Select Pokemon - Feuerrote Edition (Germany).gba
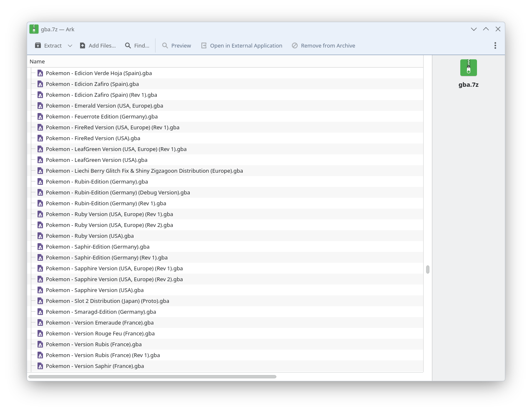Image resolution: width=532 pixels, height=413 pixels. [x=225, y=116]
